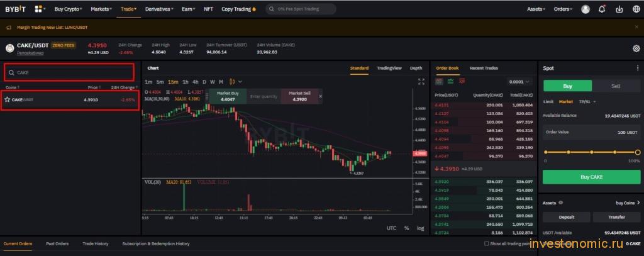Favorite CAKE/USDT with the star
Screen dimensions: 644x256
pyautogui.click(x=7, y=99)
